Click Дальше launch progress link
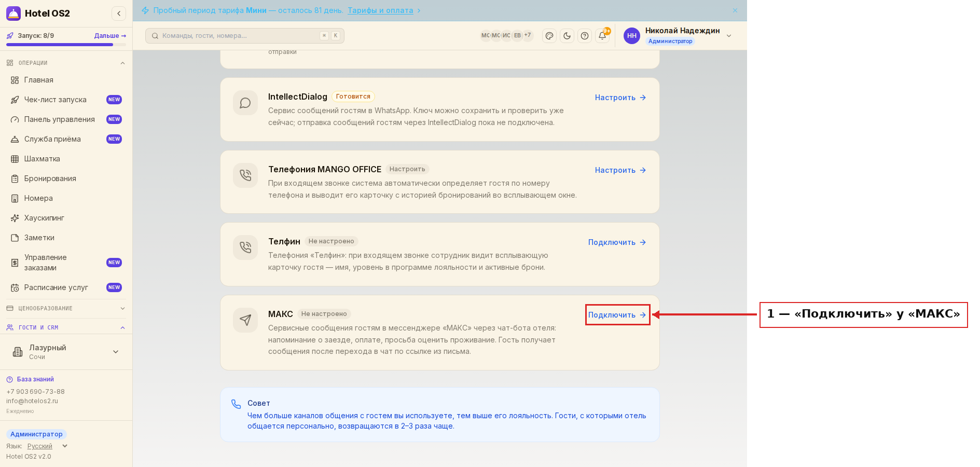The image size is (980, 467). point(110,36)
